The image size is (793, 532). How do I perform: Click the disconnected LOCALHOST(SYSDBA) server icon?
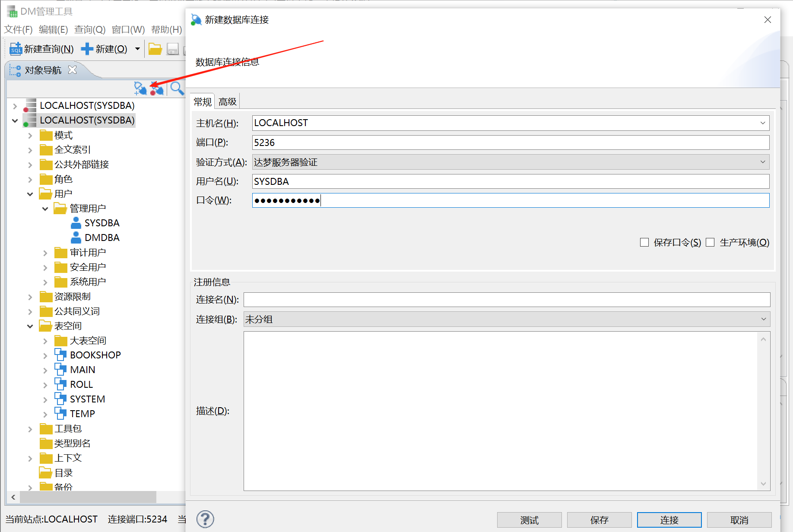(30, 105)
